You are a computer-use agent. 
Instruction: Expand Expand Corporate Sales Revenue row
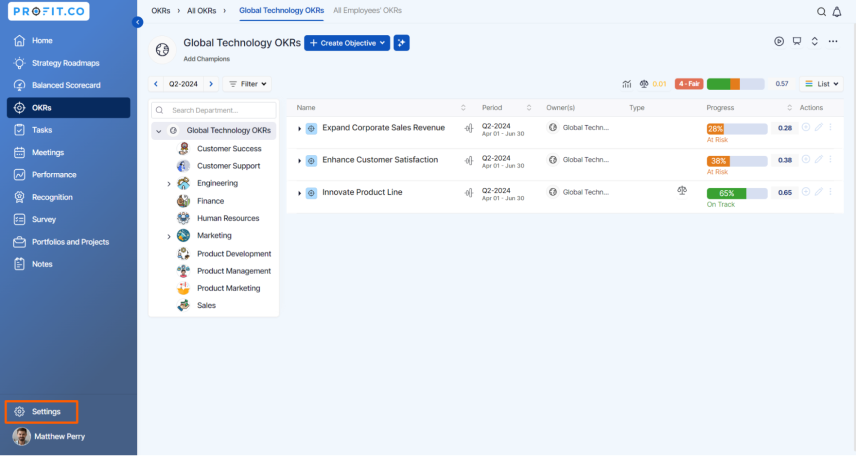[x=299, y=129]
